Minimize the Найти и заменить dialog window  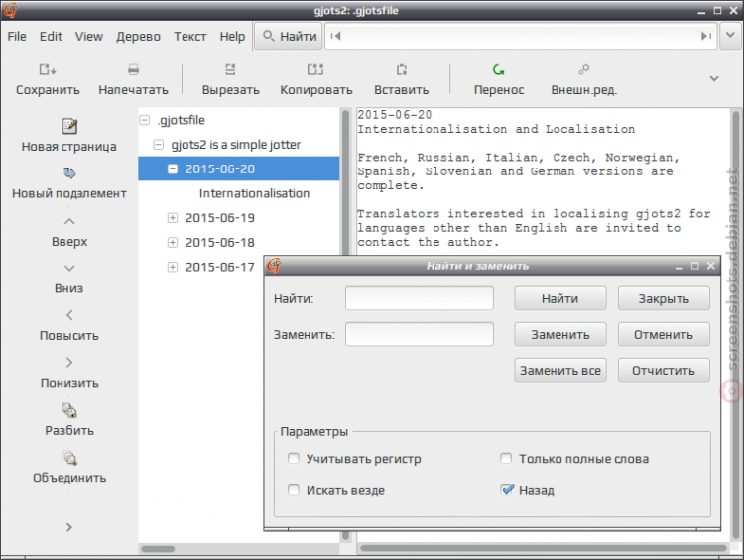[679, 267]
